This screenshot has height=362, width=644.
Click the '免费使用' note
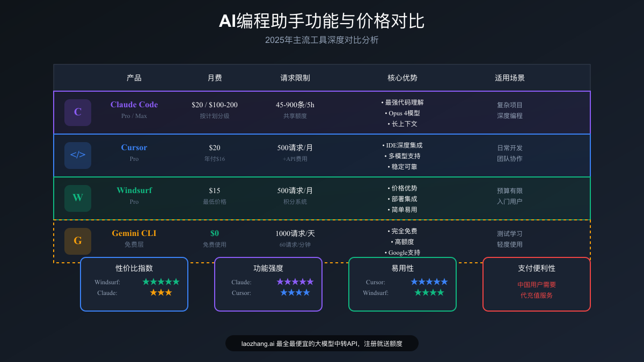(x=215, y=245)
